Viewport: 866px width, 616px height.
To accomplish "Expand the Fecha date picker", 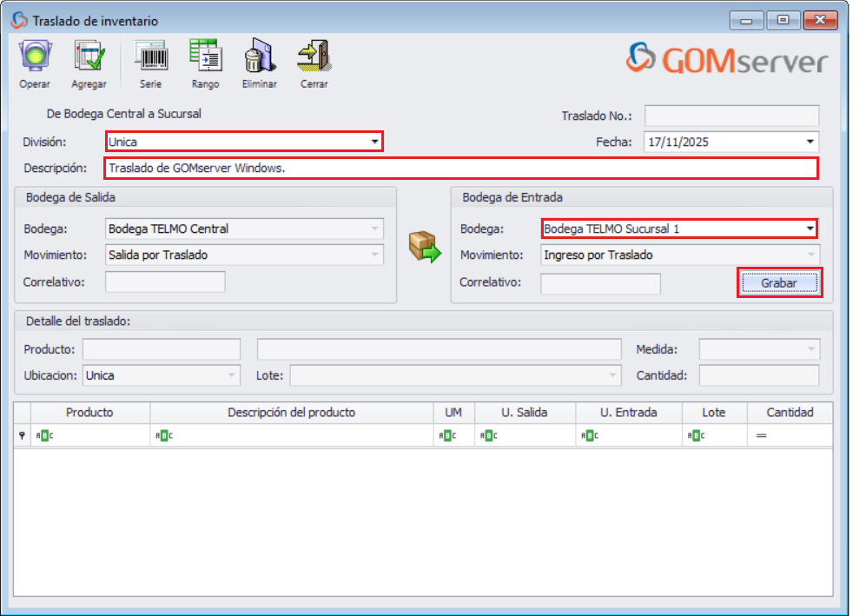I will click(809, 142).
